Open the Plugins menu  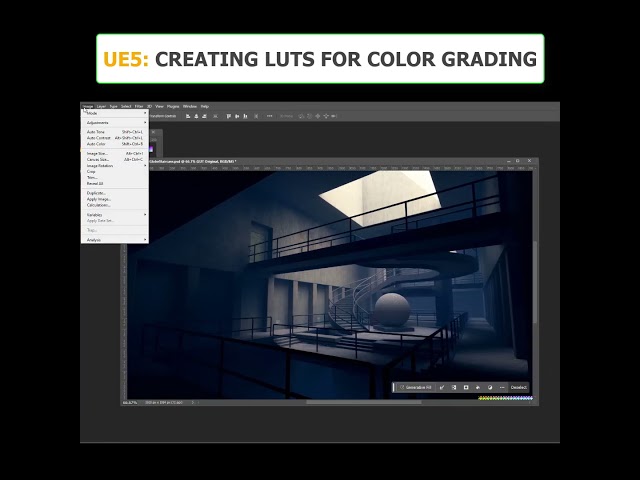[173, 107]
